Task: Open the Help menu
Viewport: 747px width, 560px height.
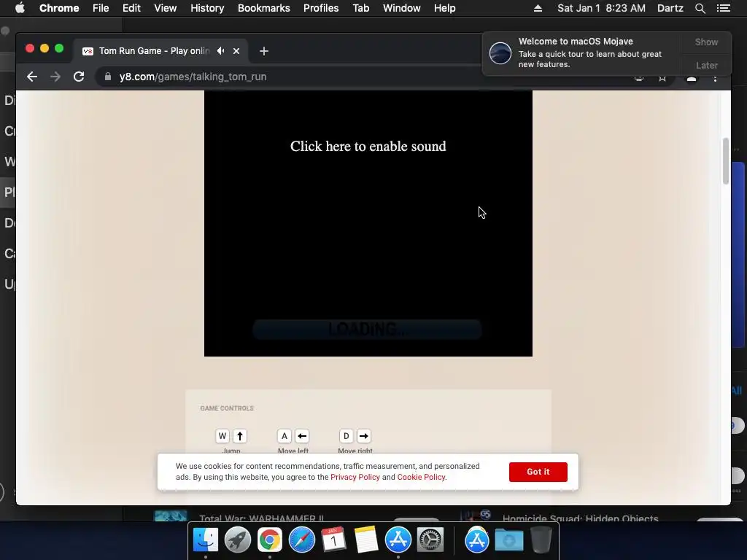Action: pos(444,8)
